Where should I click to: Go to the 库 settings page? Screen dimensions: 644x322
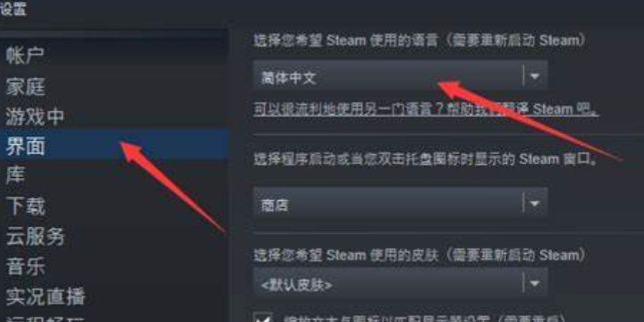15,175
